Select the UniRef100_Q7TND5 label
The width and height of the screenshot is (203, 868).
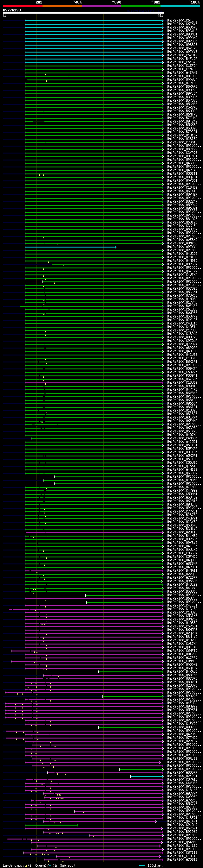(x=182, y=738)
